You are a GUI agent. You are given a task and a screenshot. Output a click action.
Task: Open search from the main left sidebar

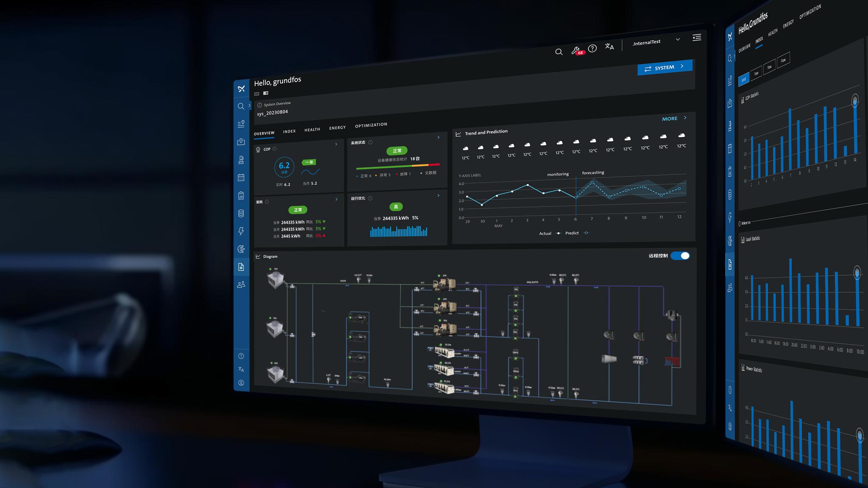point(241,106)
